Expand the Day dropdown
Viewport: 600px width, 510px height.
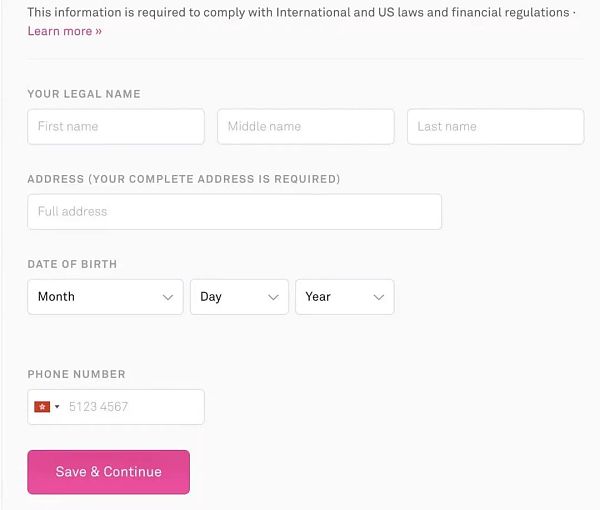tap(239, 297)
